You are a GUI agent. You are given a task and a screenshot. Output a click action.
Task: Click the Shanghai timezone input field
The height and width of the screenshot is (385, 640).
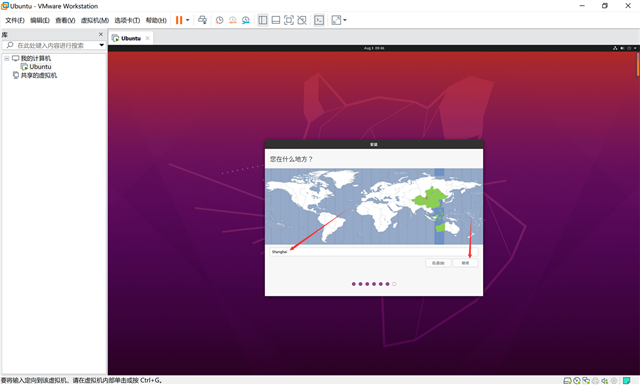[373, 252]
